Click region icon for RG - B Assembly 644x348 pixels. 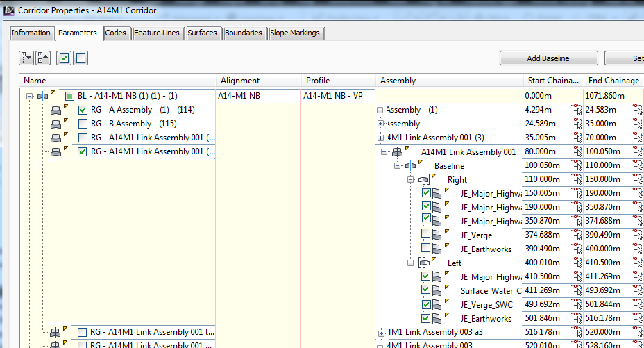pyautogui.click(x=56, y=124)
